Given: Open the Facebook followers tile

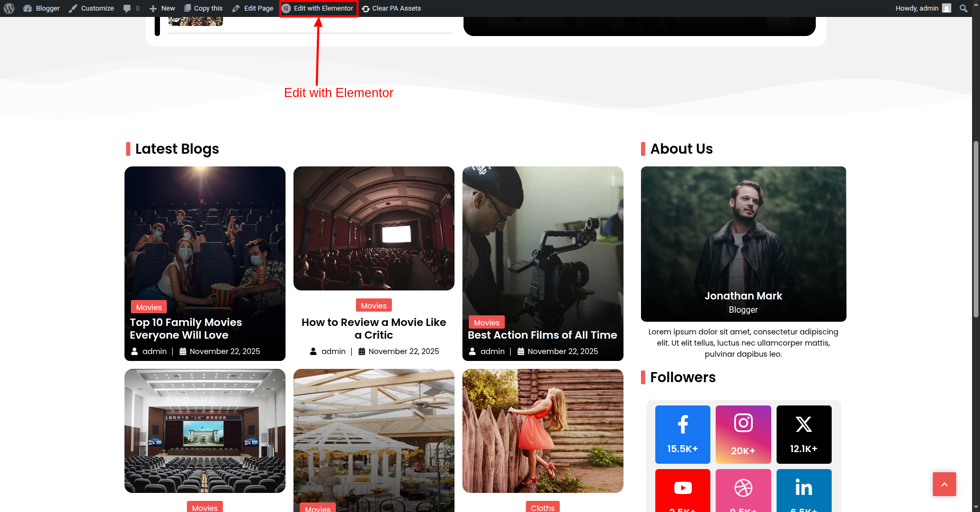Looking at the screenshot, I should click(x=682, y=434).
